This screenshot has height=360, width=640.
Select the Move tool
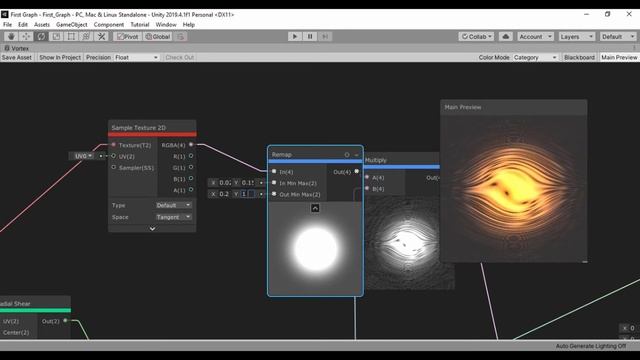[x=26, y=36]
